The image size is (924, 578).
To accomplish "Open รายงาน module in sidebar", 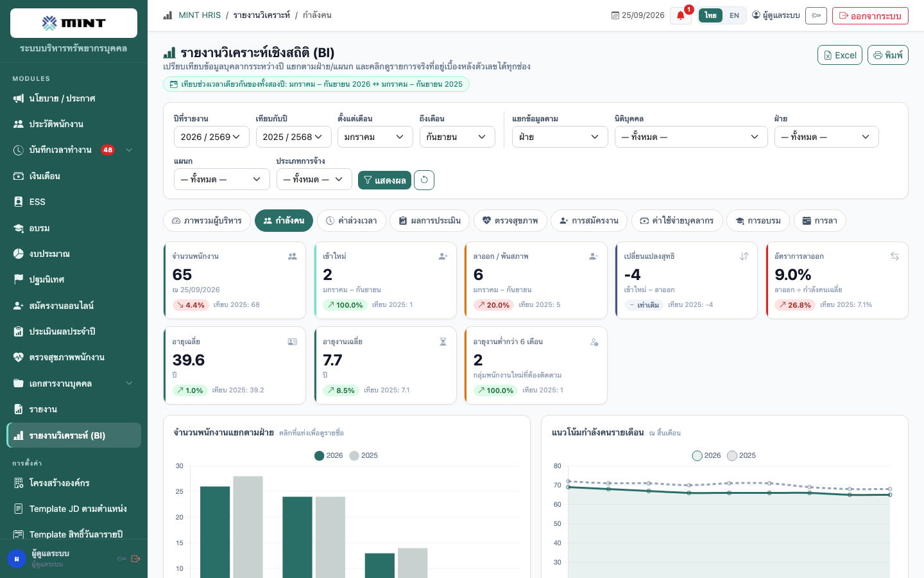I will (74, 409).
